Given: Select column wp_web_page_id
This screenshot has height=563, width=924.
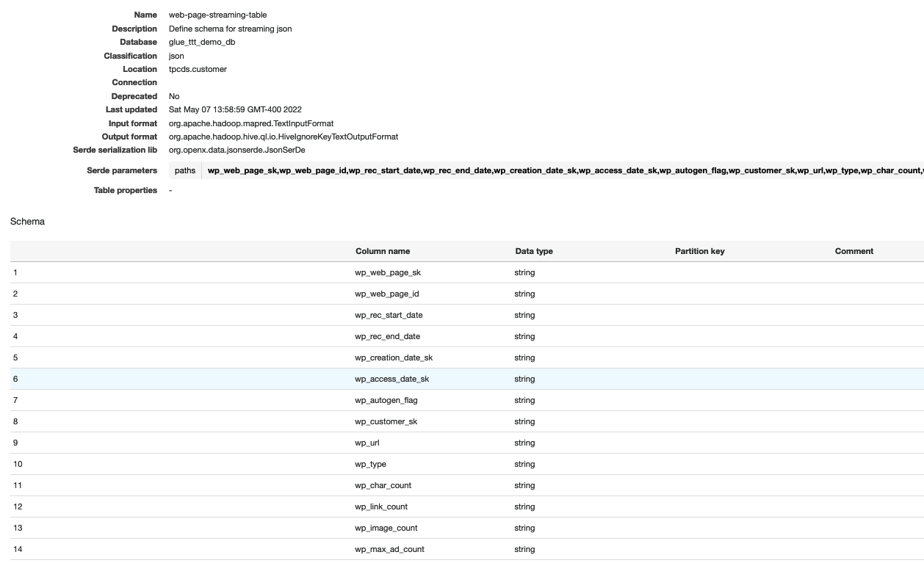Looking at the screenshot, I should point(387,294).
